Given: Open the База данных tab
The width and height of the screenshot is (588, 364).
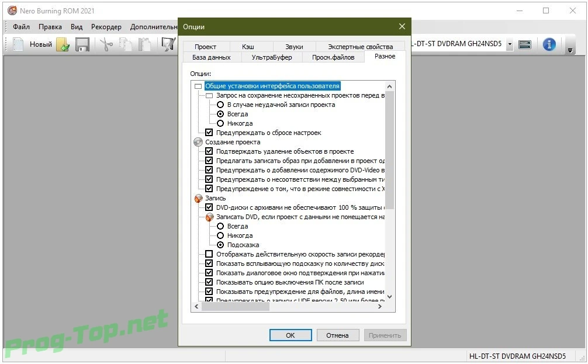Looking at the screenshot, I should click(x=212, y=57).
